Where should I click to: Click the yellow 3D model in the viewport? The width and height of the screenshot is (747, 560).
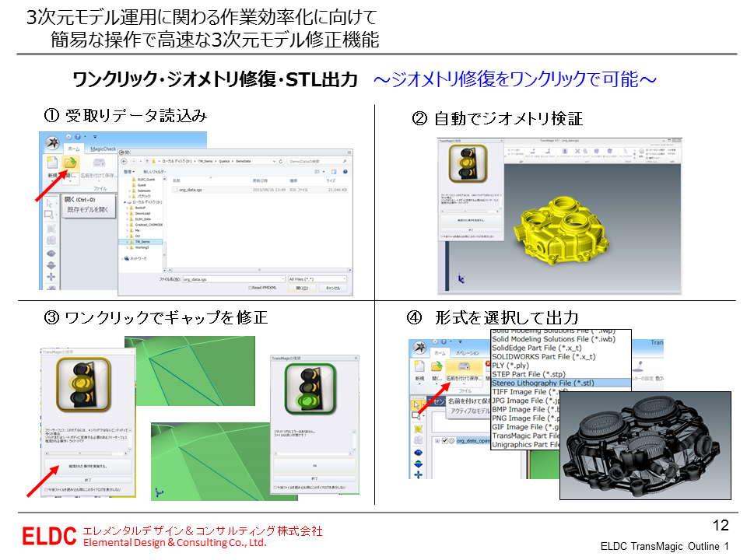[x=562, y=230]
